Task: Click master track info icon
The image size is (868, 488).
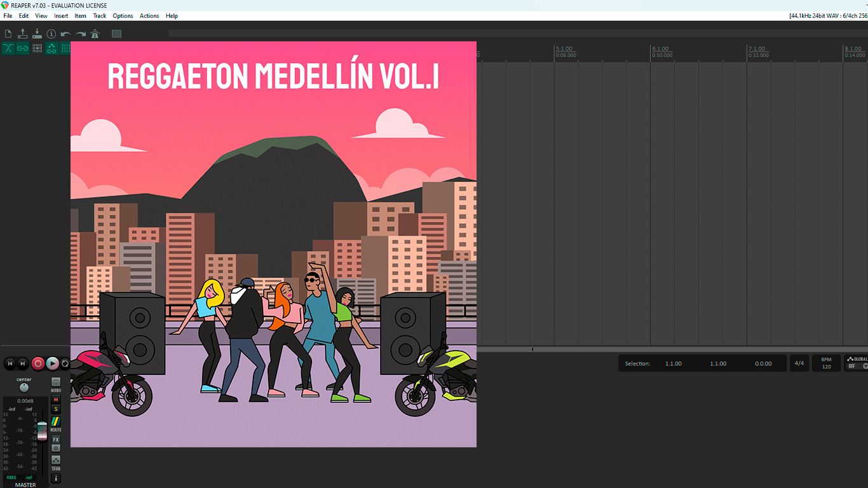Action: click(56, 478)
